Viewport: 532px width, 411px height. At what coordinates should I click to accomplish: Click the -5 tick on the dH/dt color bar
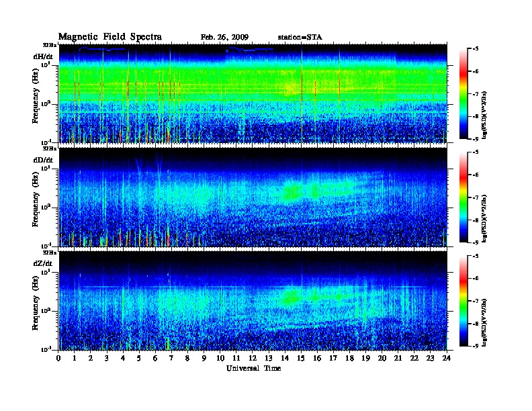click(x=476, y=49)
